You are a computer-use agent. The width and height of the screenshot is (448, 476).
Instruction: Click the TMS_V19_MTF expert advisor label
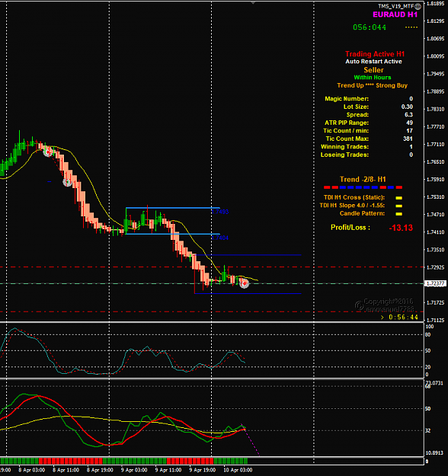(396, 6)
